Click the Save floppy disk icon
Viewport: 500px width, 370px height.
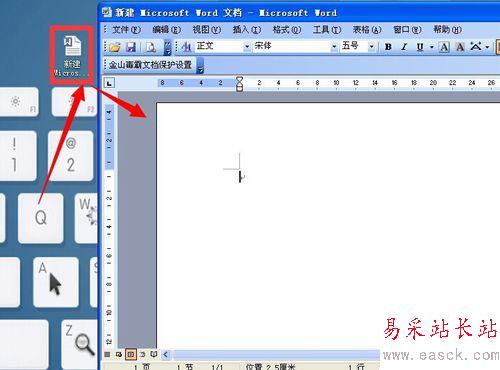pyautogui.click(x=131, y=47)
